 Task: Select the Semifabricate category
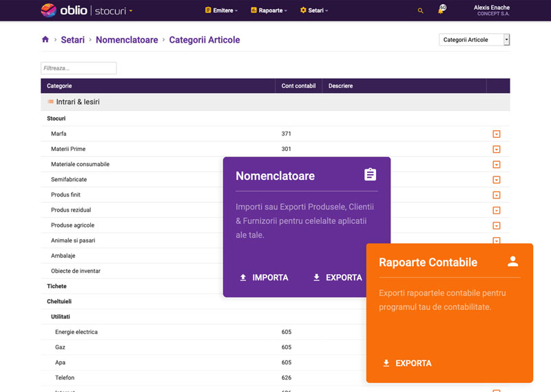(x=69, y=179)
